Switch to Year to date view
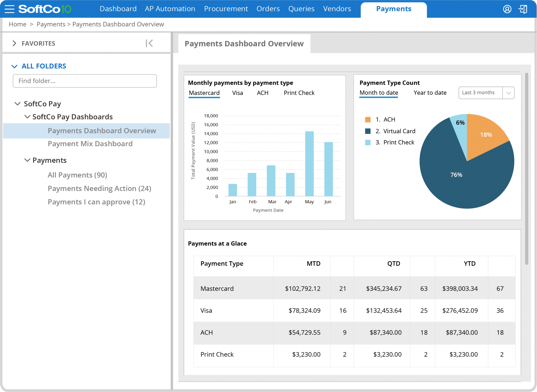537x392 pixels. click(x=430, y=92)
